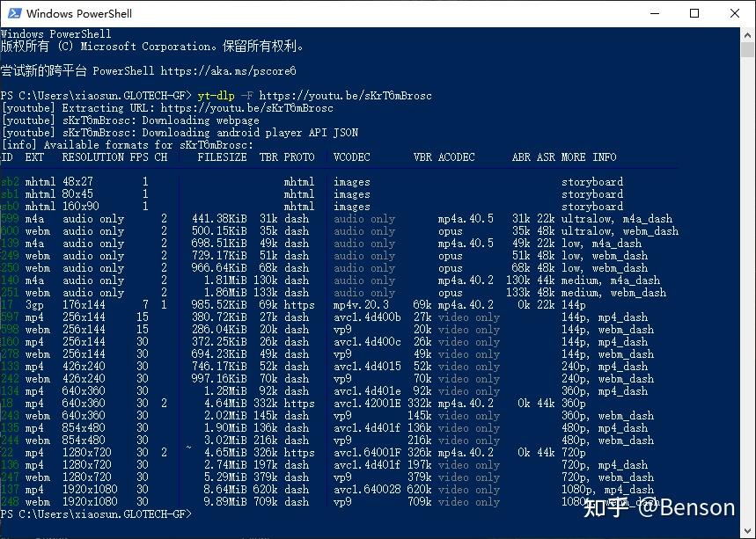Click the PowerShell icon in title bar

tap(14, 13)
